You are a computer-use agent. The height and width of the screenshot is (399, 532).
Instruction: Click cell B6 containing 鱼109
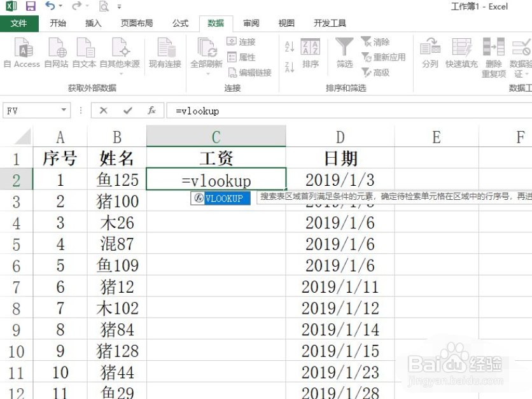116,265
